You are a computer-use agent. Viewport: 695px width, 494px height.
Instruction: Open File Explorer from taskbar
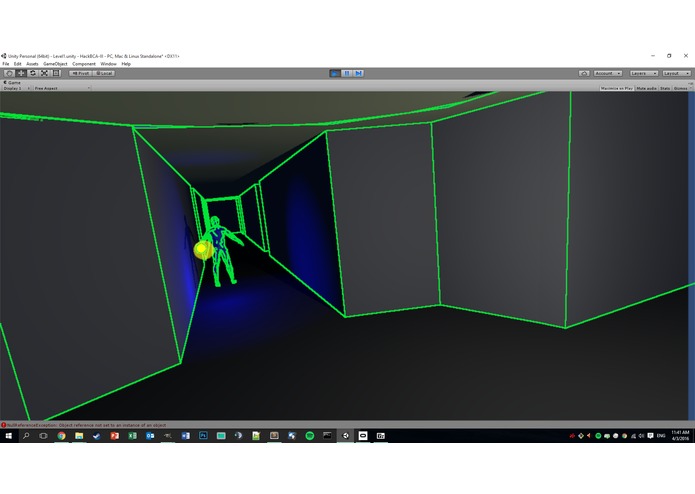point(79,436)
